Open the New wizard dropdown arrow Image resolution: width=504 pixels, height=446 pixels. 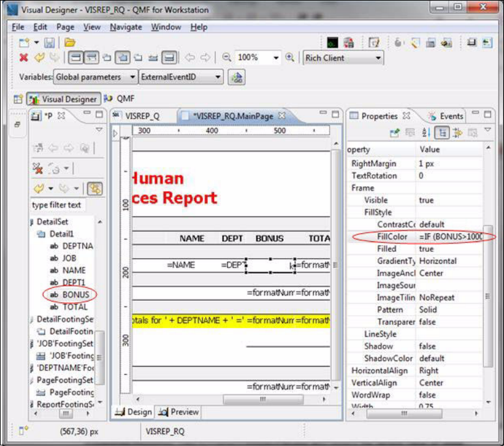coord(37,42)
